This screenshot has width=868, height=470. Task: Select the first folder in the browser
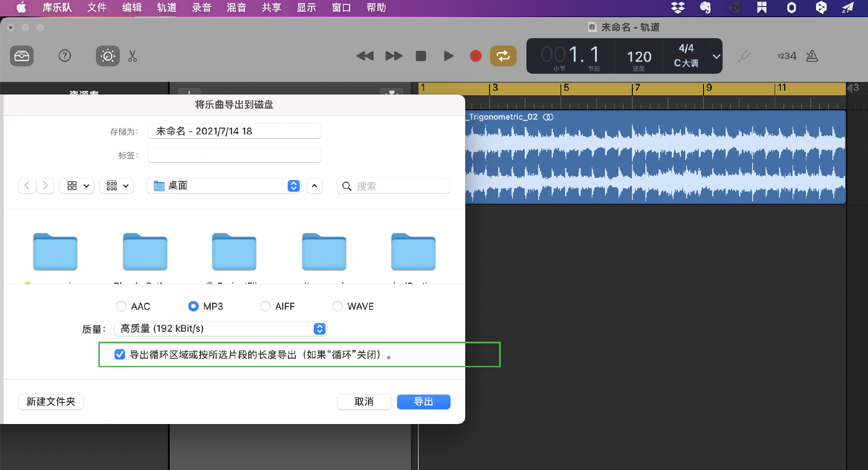[55, 251]
